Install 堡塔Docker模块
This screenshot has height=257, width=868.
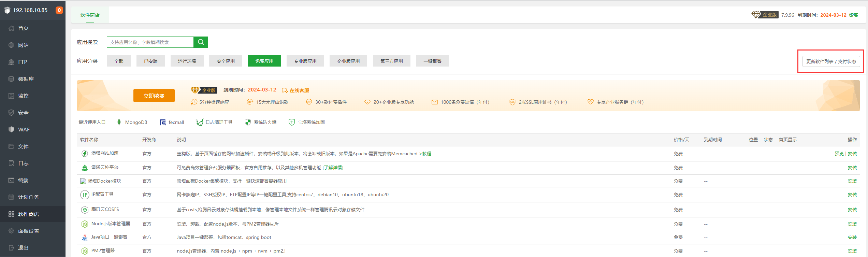[x=852, y=181]
